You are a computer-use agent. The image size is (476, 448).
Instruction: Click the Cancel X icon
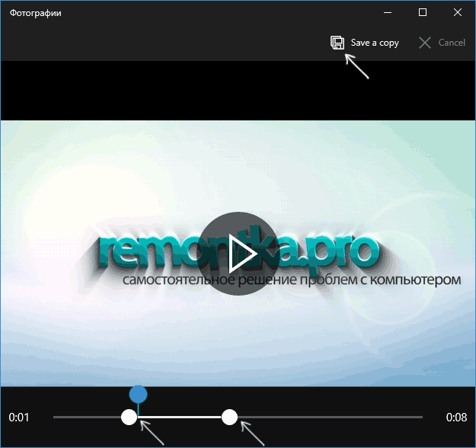click(x=425, y=43)
